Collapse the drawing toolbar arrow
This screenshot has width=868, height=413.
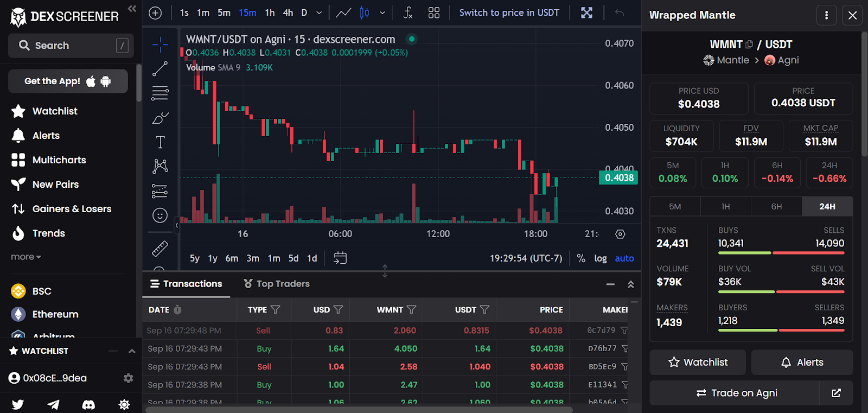tap(176, 225)
